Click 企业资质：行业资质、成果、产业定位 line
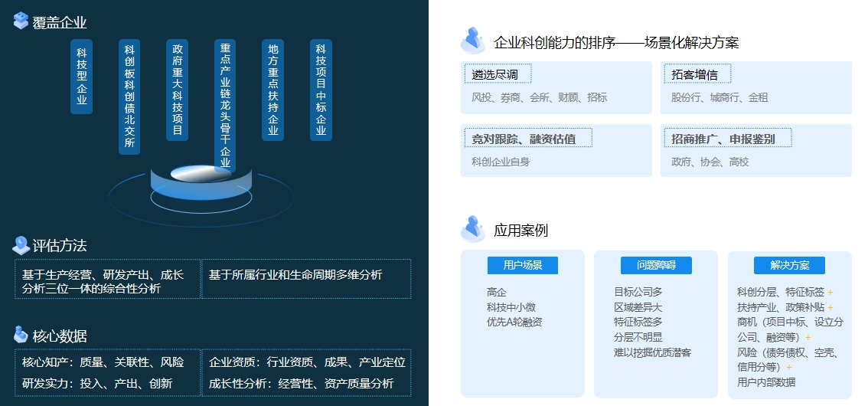The width and height of the screenshot is (868, 406). click(x=307, y=362)
